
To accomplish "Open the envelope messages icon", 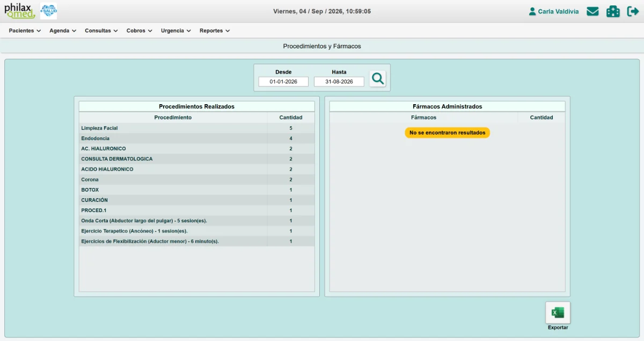I will pos(592,11).
